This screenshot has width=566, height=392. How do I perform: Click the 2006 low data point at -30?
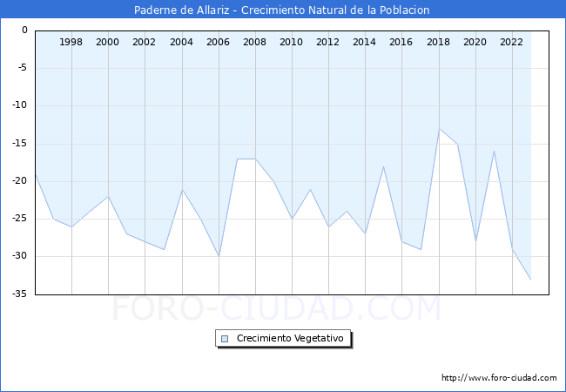click(x=219, y=257)
